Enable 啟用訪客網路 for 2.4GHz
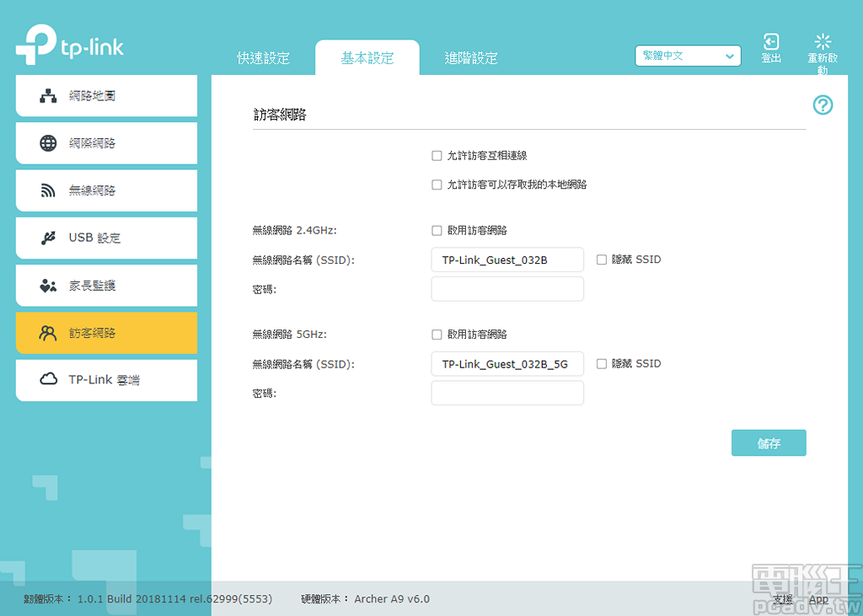The height and width of the screenshot is (616, 863). pos(436,229)
